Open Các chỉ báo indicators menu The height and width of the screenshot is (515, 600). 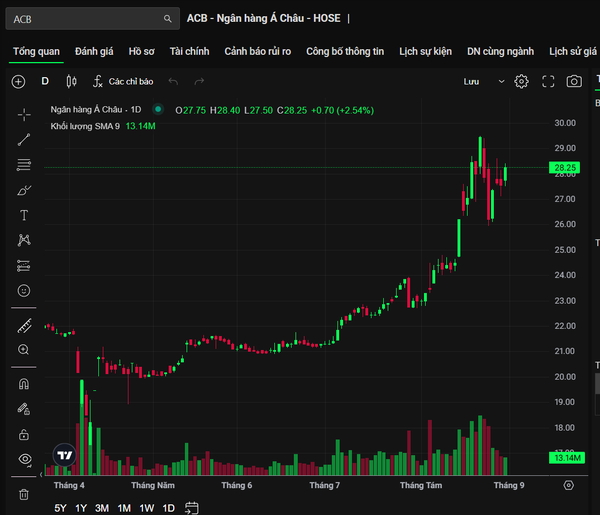(123, 81)
